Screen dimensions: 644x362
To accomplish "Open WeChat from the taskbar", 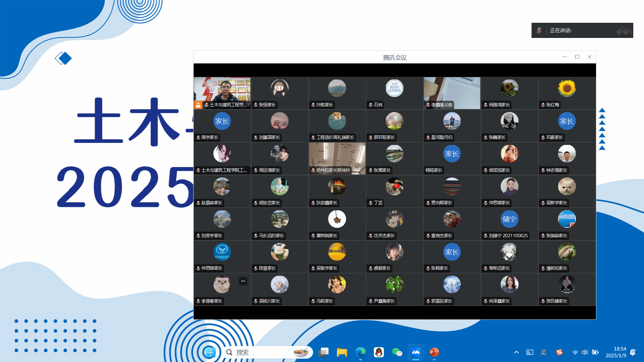I will (397, 352).
